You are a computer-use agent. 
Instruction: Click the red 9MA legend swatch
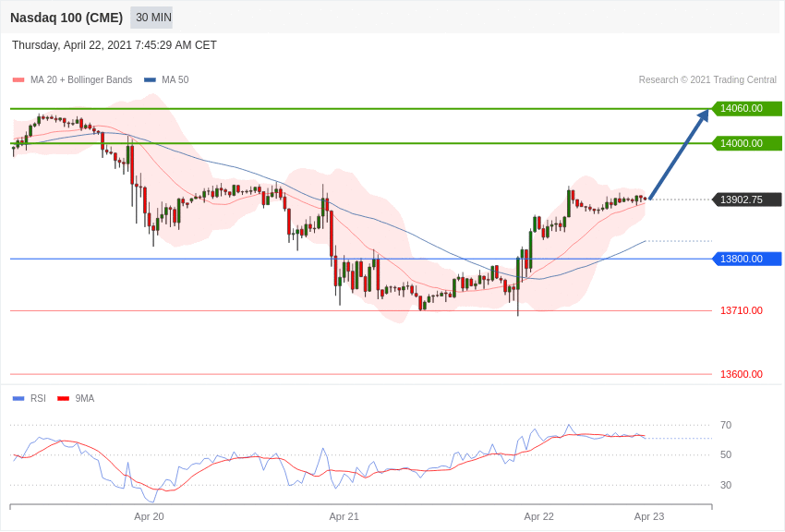(x=63, y=398)
